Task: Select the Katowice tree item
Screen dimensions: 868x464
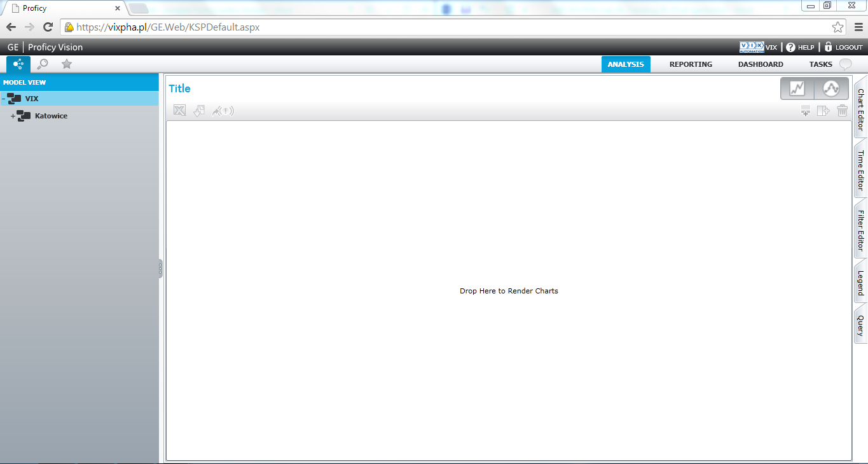Action: (x=51, y=116)
